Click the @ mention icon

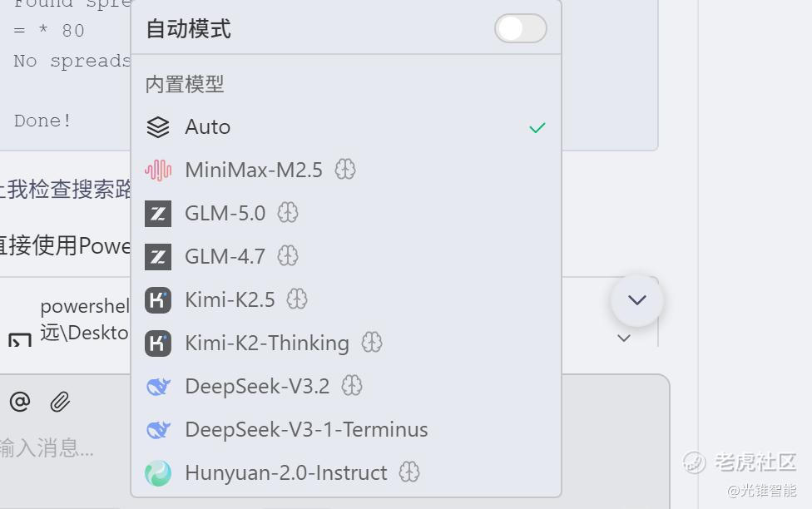coord(20,403)
